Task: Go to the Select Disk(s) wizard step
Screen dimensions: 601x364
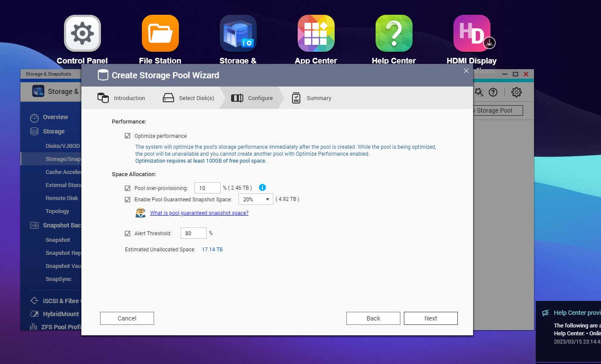Action: pyautogui.click(x=188, y=98)
